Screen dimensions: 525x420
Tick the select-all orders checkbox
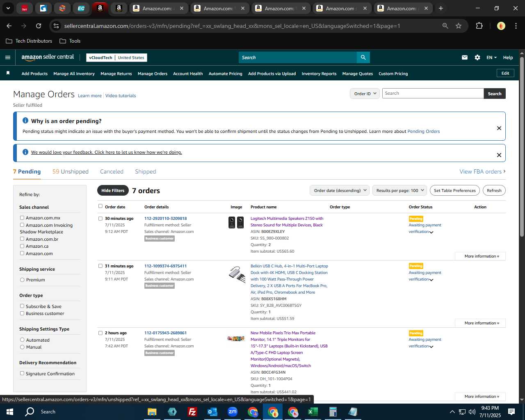coord(100,206)
